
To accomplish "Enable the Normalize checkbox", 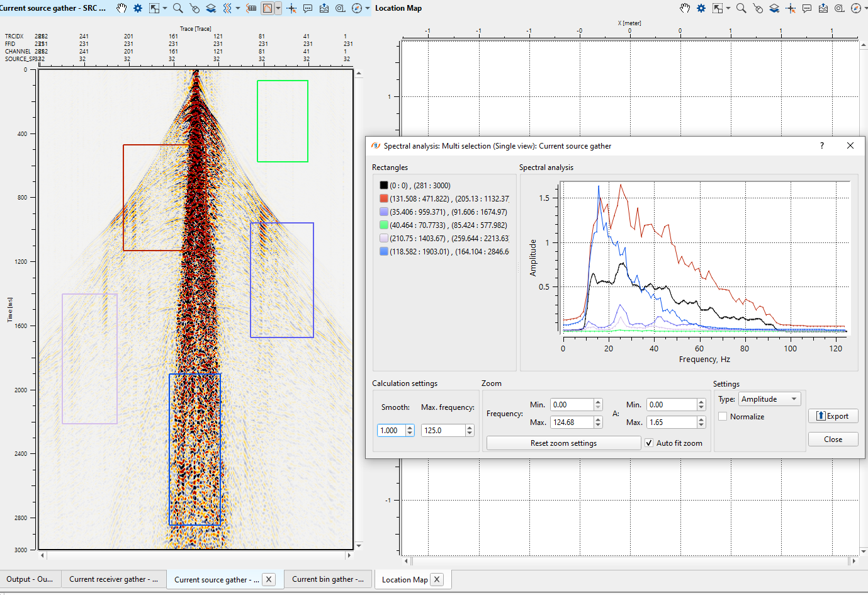I will coord(723,417).
